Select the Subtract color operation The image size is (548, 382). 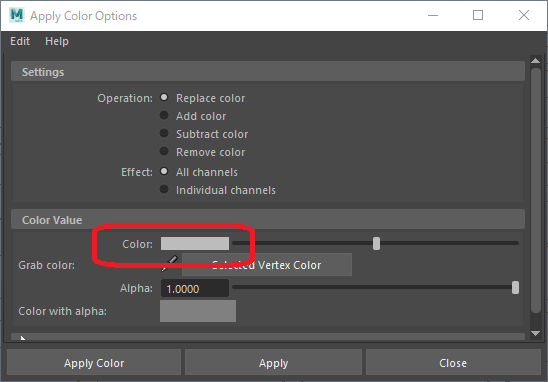point(164,133)
